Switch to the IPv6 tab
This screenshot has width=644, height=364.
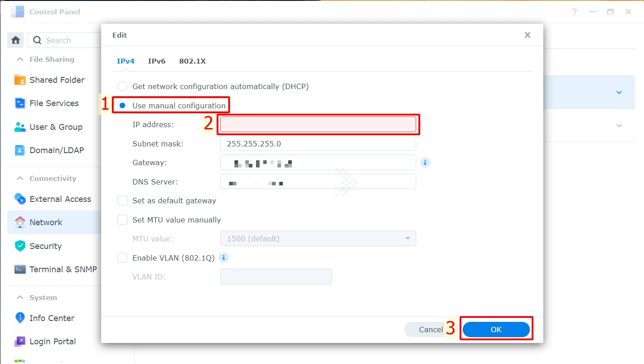[157, 61]
